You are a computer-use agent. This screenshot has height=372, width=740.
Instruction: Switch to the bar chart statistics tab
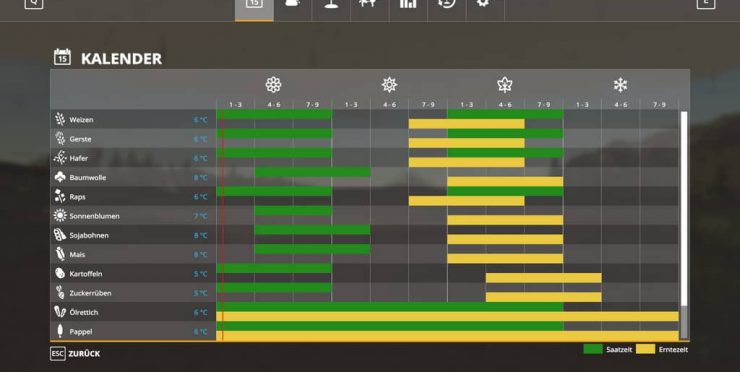point(408,5)
